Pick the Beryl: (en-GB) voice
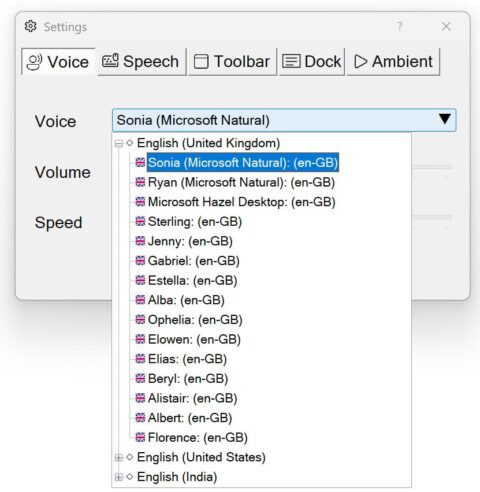The height and width of the screenshot is (492, 480). tap(188, 379)
